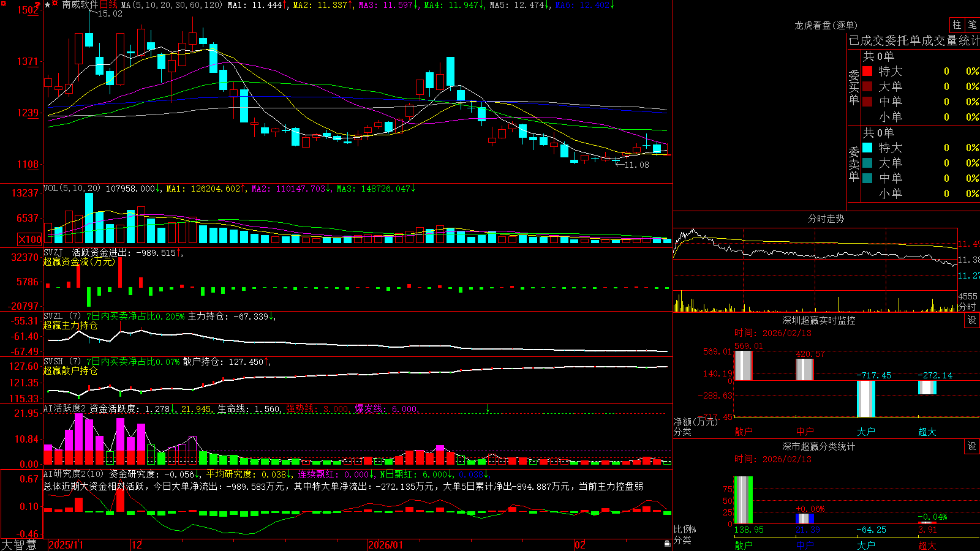
Task: Click the 2026/01 date marker
Action: 386,545
